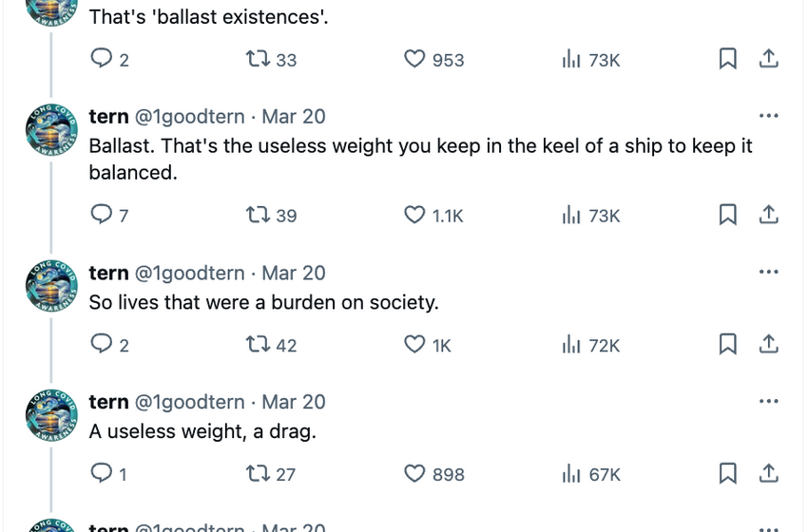Open more options for 'A useless weight' tweet
Viewport: 808px width, 532px height.
coord(768,401)
